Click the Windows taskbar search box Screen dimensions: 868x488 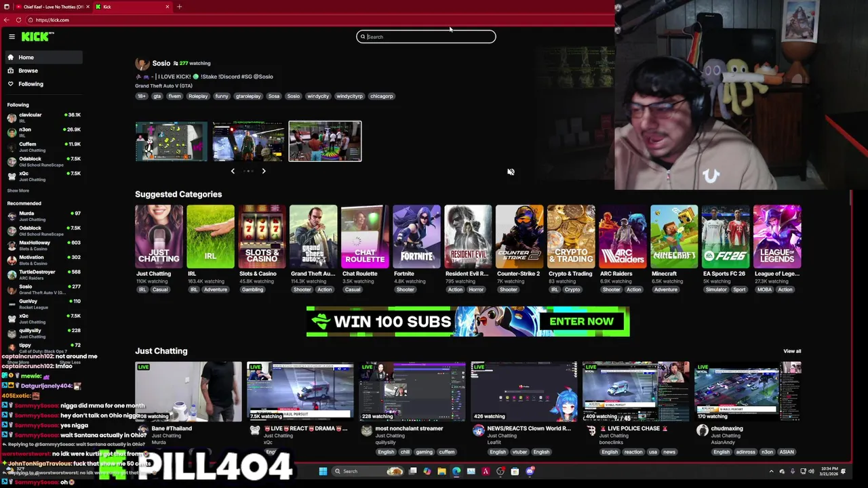tap(367, 471)
